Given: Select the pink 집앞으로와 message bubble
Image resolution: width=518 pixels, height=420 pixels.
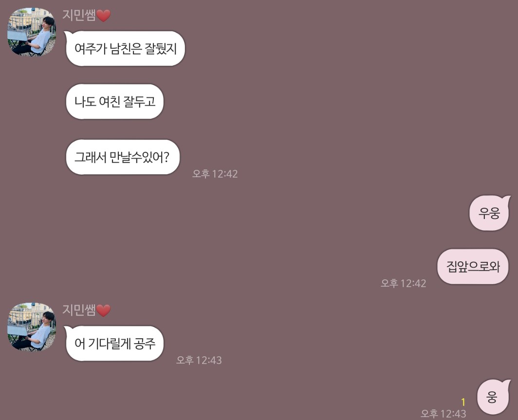Looking at the screenshot, I should [473, 267].
